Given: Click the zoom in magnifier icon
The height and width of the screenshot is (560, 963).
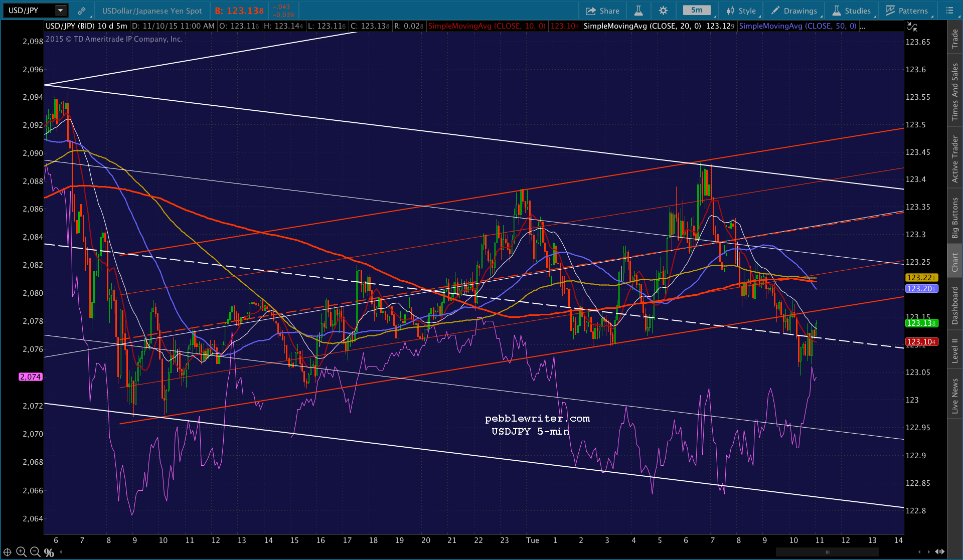Looking at the screenshot, I should point(21,552).
